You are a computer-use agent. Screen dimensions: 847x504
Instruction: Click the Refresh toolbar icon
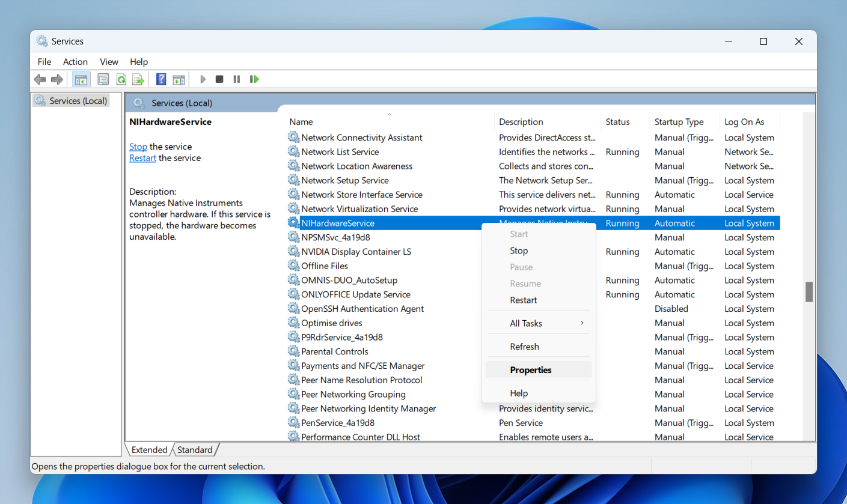click(121, 79)
